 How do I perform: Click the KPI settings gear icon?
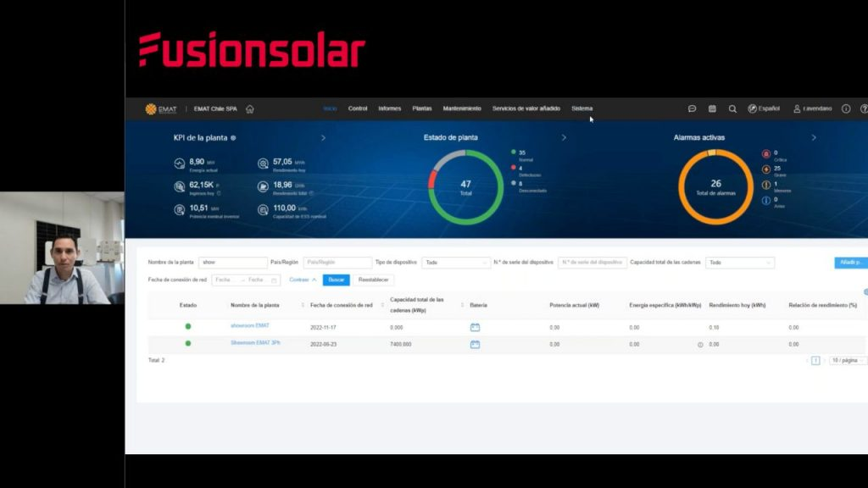(x=233, y=138)
